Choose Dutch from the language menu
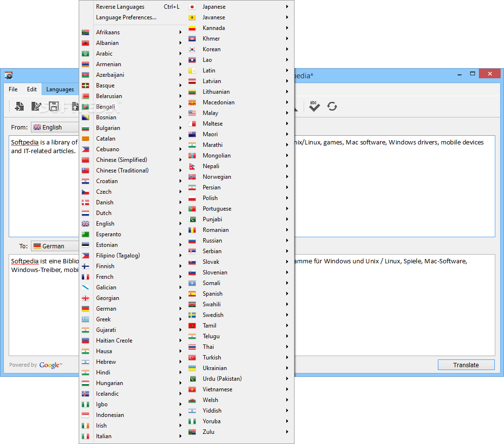 pyautogui.click(x=133, y=213)
